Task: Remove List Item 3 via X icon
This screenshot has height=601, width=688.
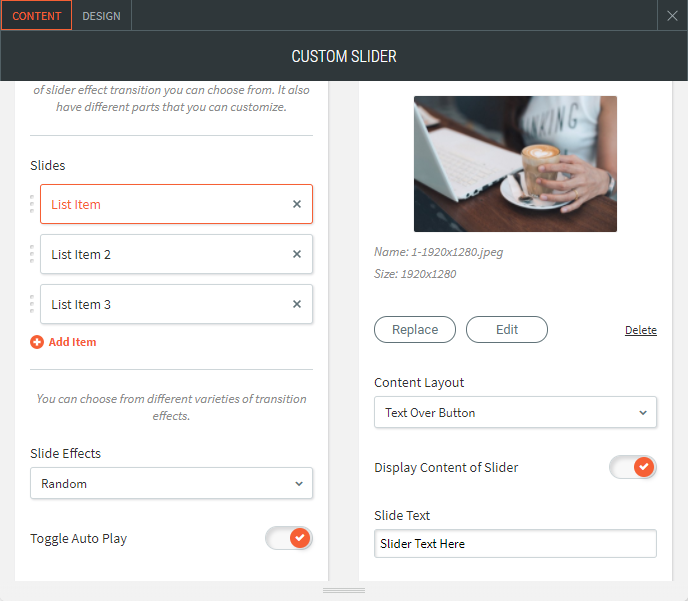Action: [297, 304]
